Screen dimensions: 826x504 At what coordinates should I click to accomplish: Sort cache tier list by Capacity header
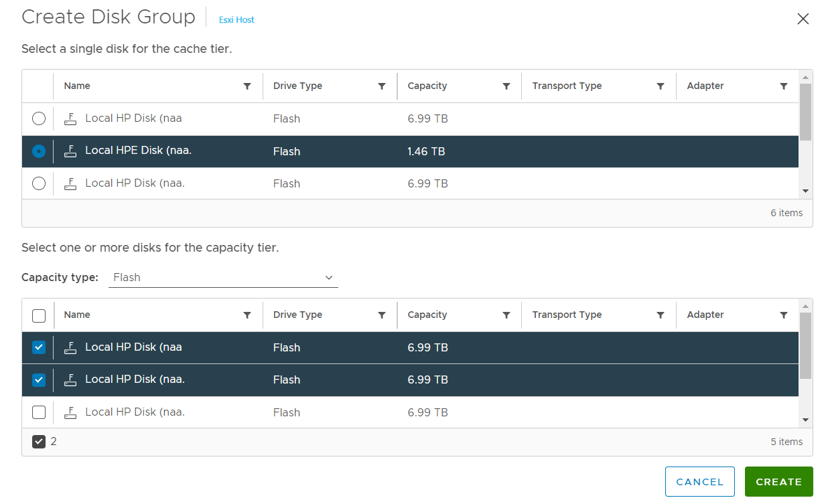(427, 86)
